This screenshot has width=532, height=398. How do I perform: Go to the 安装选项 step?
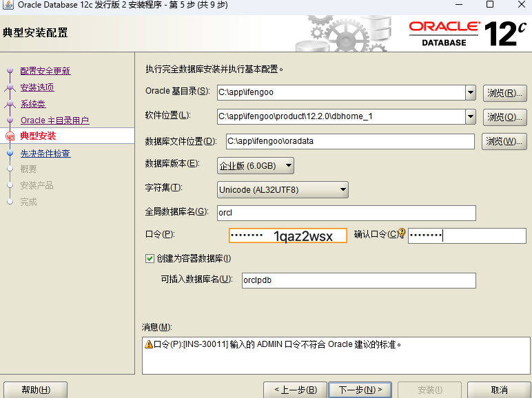37,87
